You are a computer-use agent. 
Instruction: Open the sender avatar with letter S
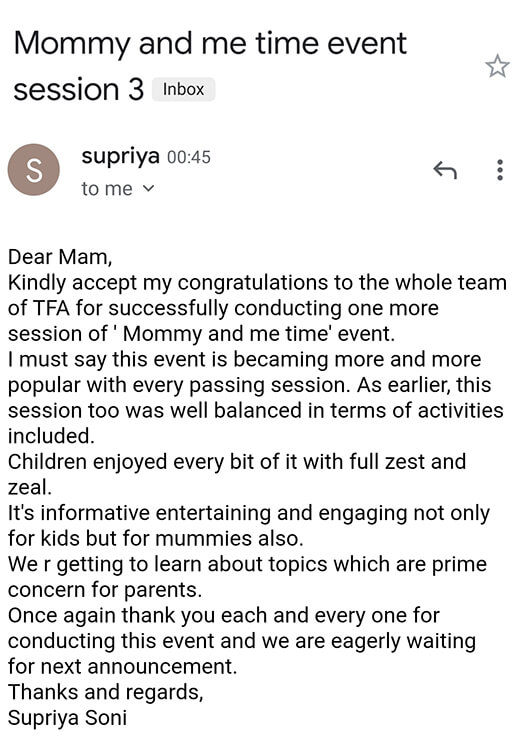34,170
